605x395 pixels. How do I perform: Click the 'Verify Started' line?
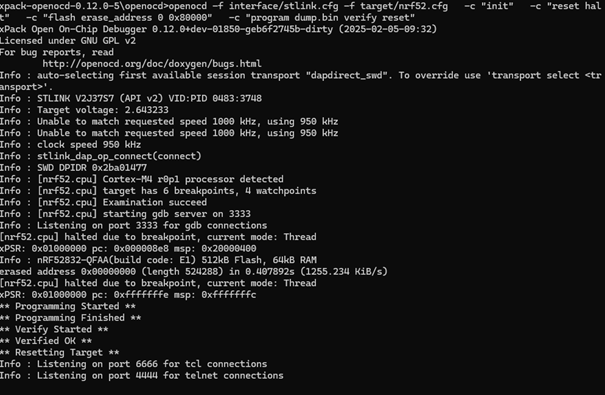(54, 329)
